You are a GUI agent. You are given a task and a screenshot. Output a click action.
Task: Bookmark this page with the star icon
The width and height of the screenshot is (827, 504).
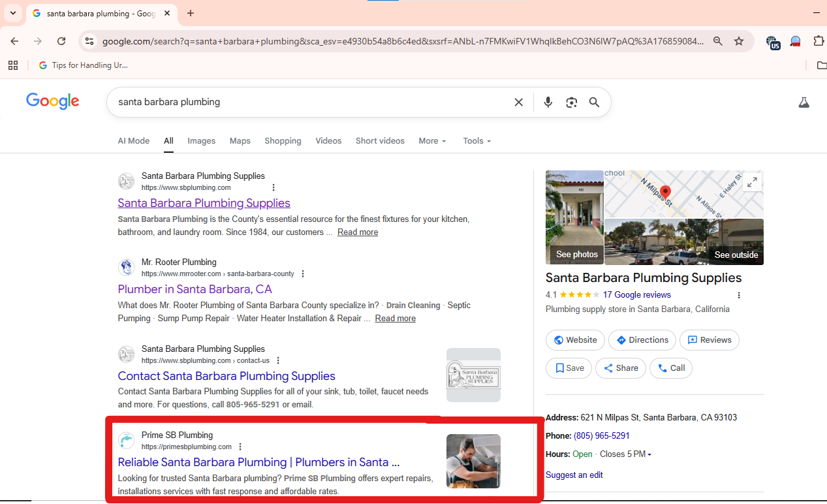coord(738,40)
